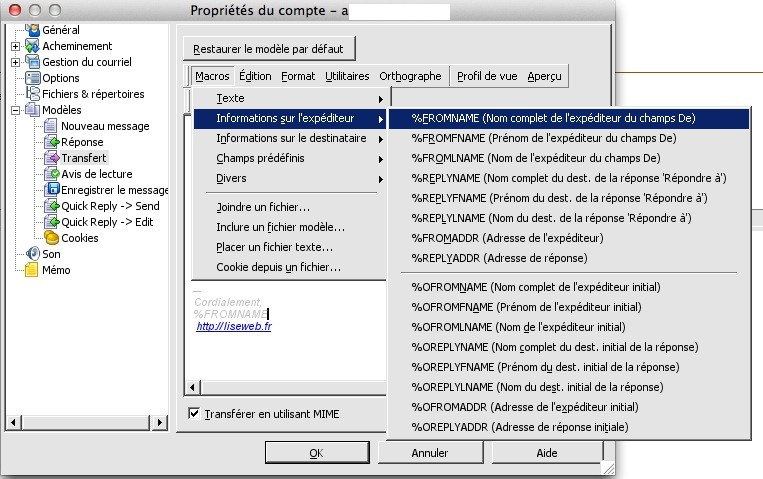
Task: Click the Cookies icon in tree
Action: coord(51,238)
